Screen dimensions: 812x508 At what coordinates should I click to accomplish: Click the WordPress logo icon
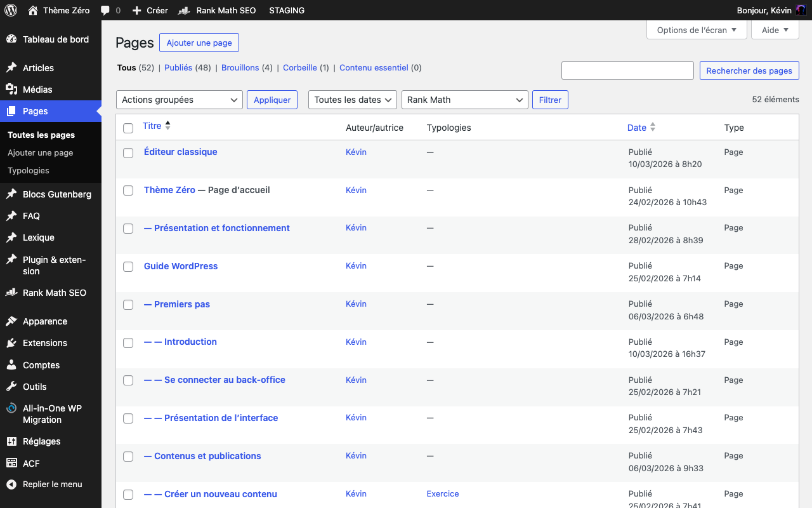click(11, 10)
